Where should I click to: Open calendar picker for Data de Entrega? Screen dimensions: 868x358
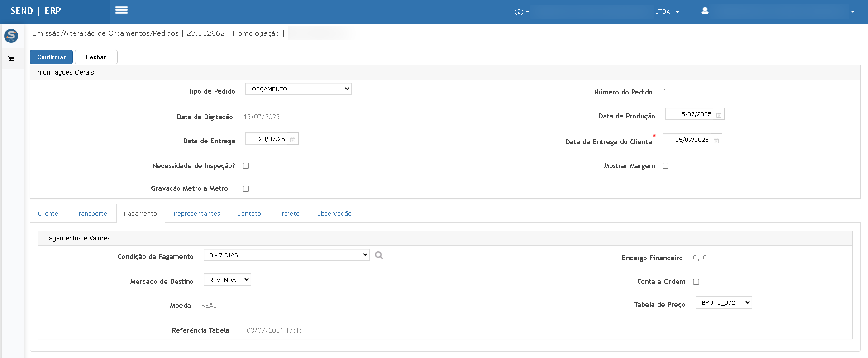tap(293, 139)
